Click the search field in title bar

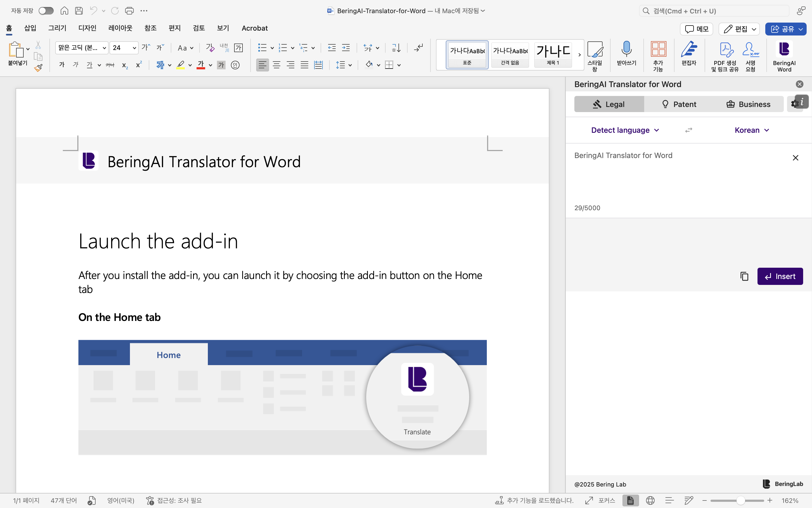tap(714, 11)
